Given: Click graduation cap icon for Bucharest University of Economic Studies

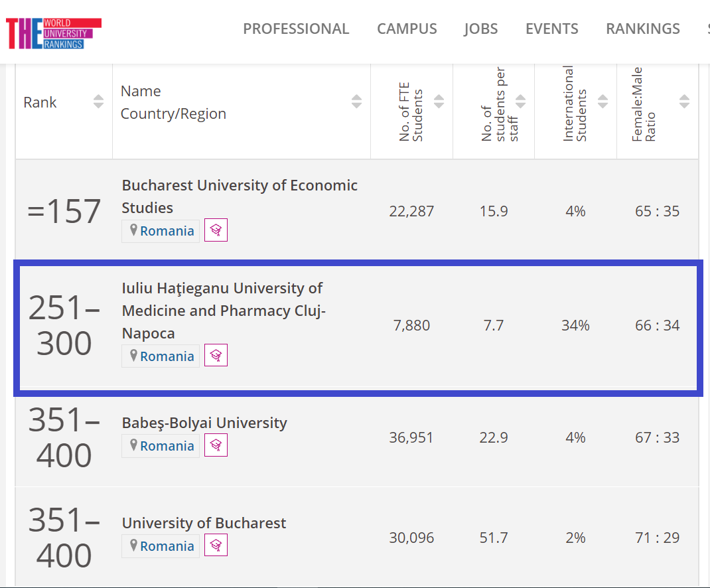Looking at the screenshot, I should pos(216,230).
